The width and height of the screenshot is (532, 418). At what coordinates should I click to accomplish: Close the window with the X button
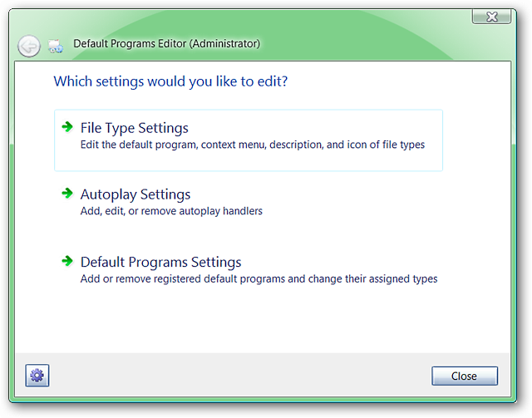tap(490, 17)
